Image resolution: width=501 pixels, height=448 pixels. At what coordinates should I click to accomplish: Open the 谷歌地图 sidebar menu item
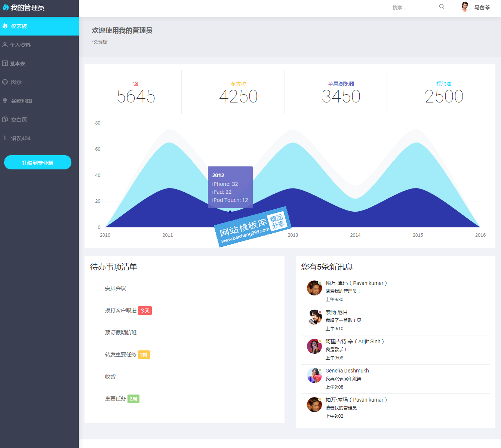pos(39,101)
